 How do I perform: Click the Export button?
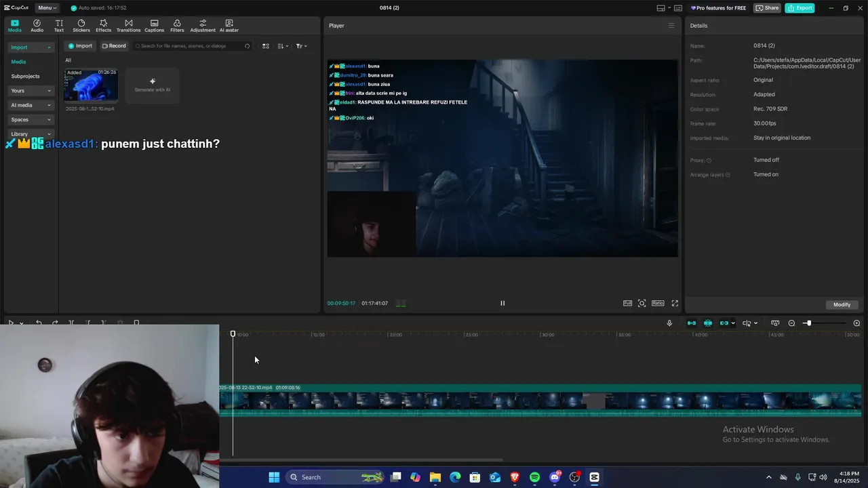(800, 8)
